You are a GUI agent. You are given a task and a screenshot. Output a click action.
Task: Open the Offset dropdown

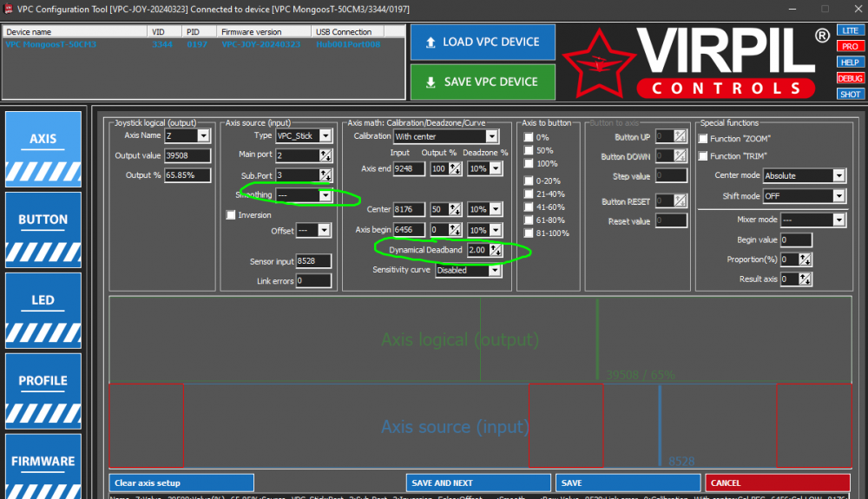[x=324, y=230]
